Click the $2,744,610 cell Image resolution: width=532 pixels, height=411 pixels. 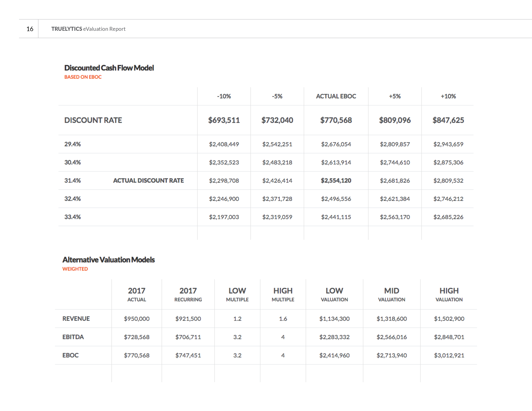[395, 162]
